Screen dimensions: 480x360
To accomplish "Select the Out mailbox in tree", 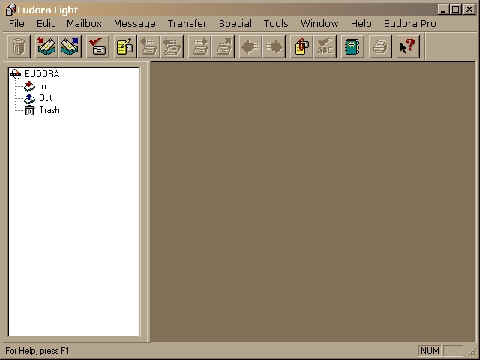I will (45, 98).
